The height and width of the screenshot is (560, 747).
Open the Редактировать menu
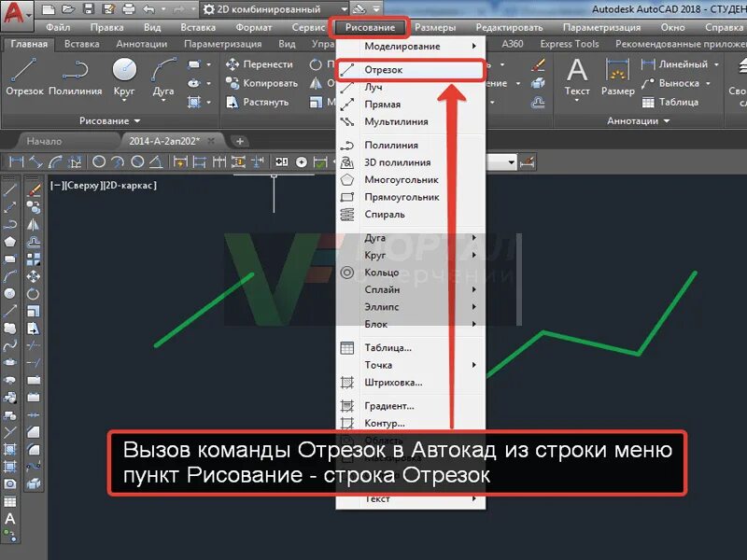pos(509,27)
